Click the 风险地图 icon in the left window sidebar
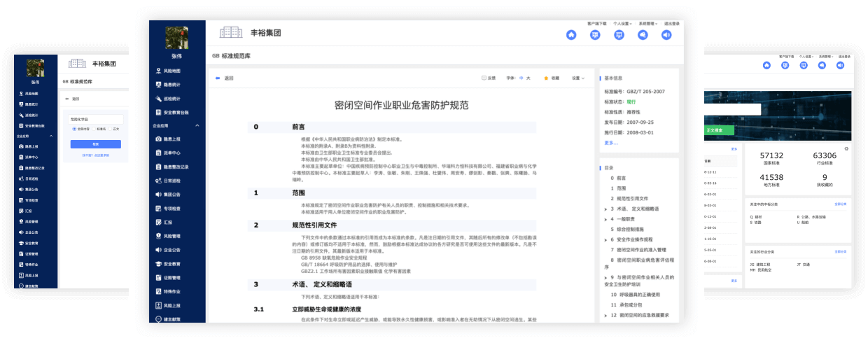Screen dimensions: 868x343 [x=20, y=93]
